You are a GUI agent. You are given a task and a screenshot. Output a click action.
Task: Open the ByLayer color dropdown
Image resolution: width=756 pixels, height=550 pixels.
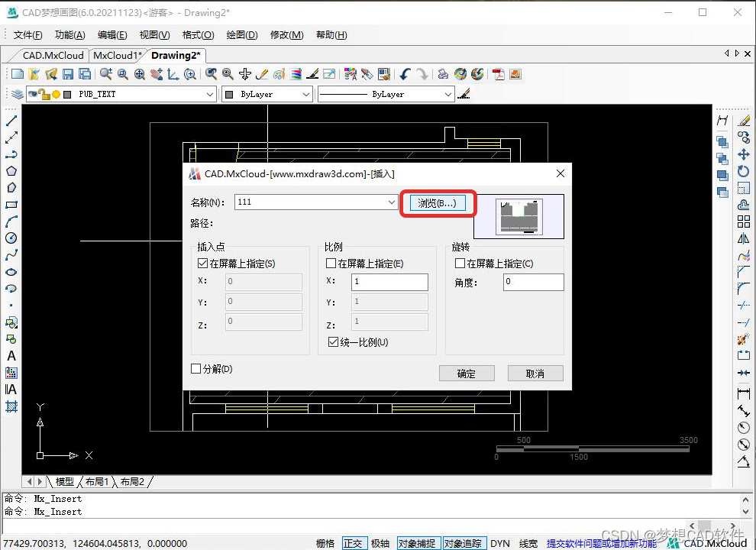(306, 94)
